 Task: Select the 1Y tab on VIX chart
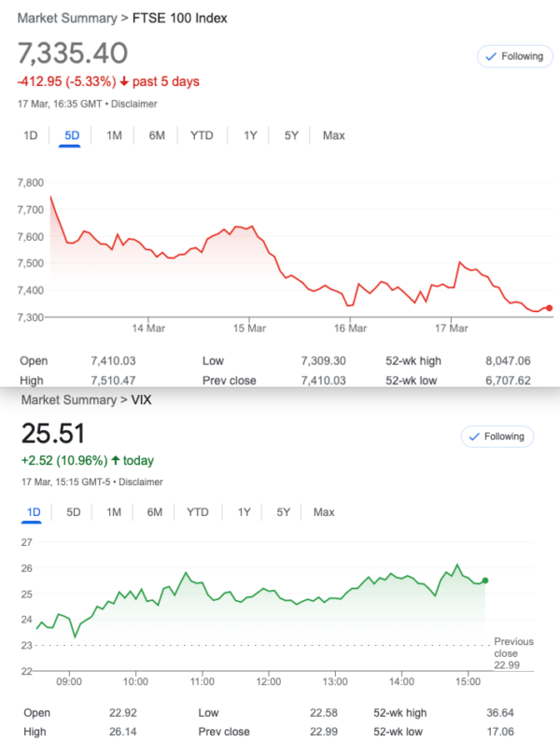(x=244, y=512)
